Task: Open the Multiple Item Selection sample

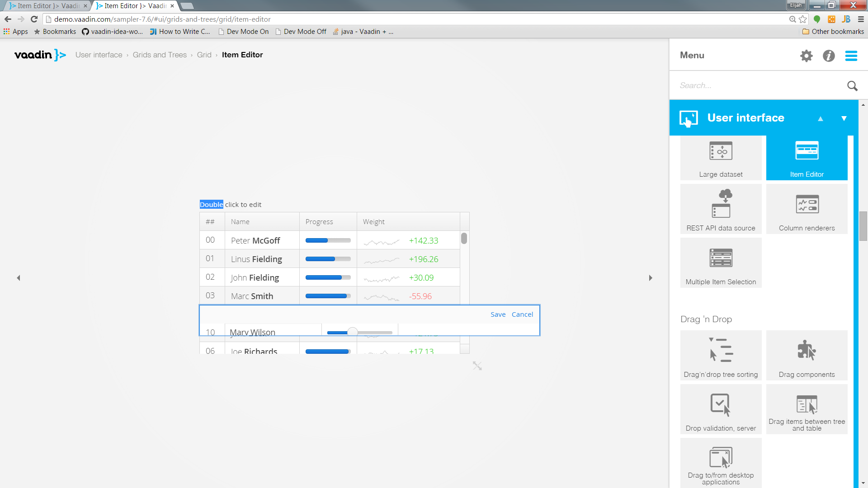Action: pos(721,263)
